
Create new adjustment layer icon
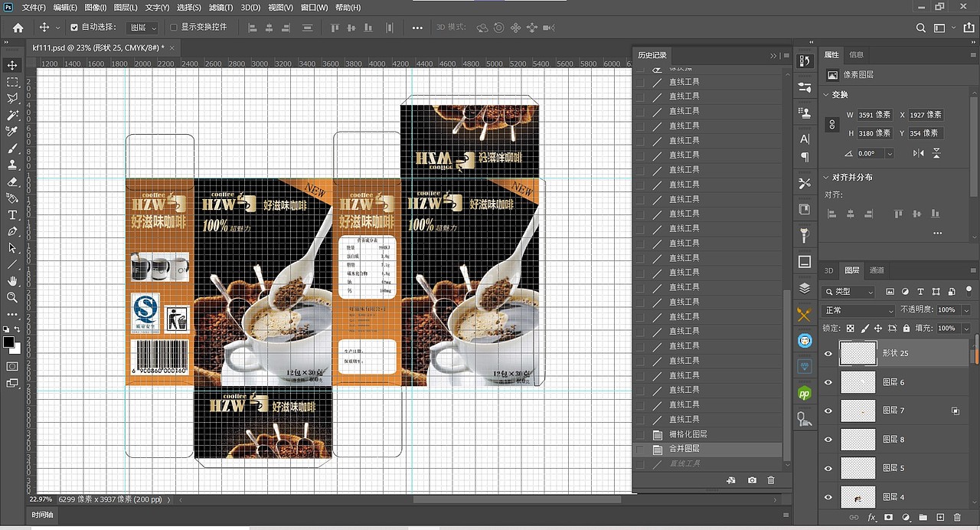[906, 518]
